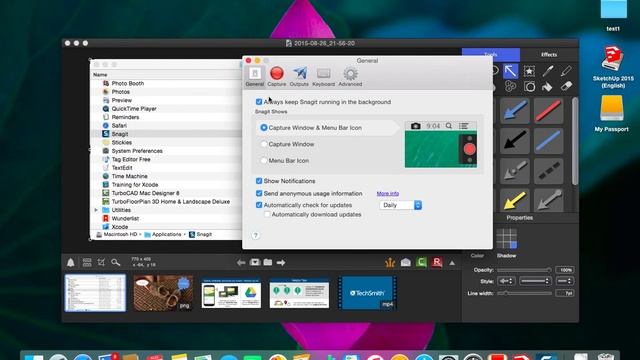Image resolution: width=640 pixels, height=360 pixels.
Task: Switch to the Keyboard preferences tab
Action: click(323, 76)
